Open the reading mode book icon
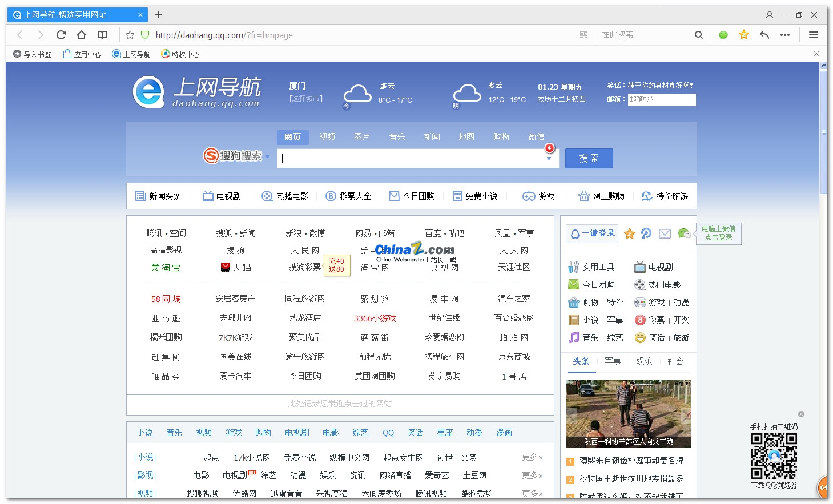Image resolution: width=833 pixels, height=504 pixels. click(x=102, y=35)
